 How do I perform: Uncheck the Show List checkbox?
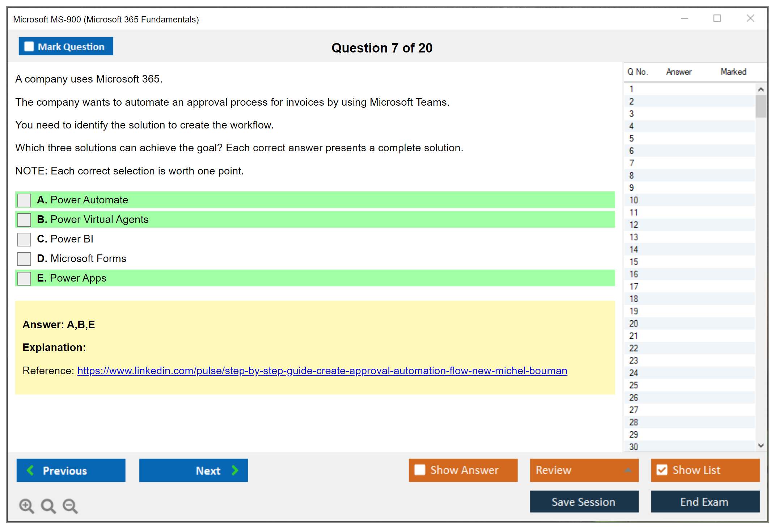coord(662,470)
